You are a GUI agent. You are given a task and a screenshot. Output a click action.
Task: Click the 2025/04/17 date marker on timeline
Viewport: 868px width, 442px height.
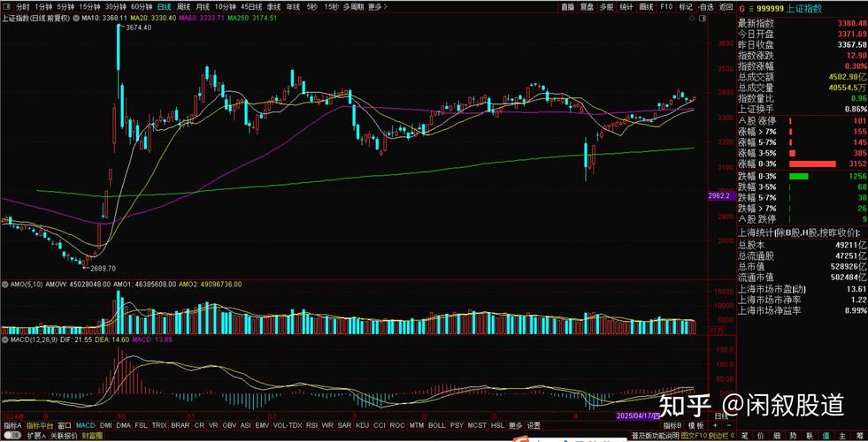[x=637, y=415]
